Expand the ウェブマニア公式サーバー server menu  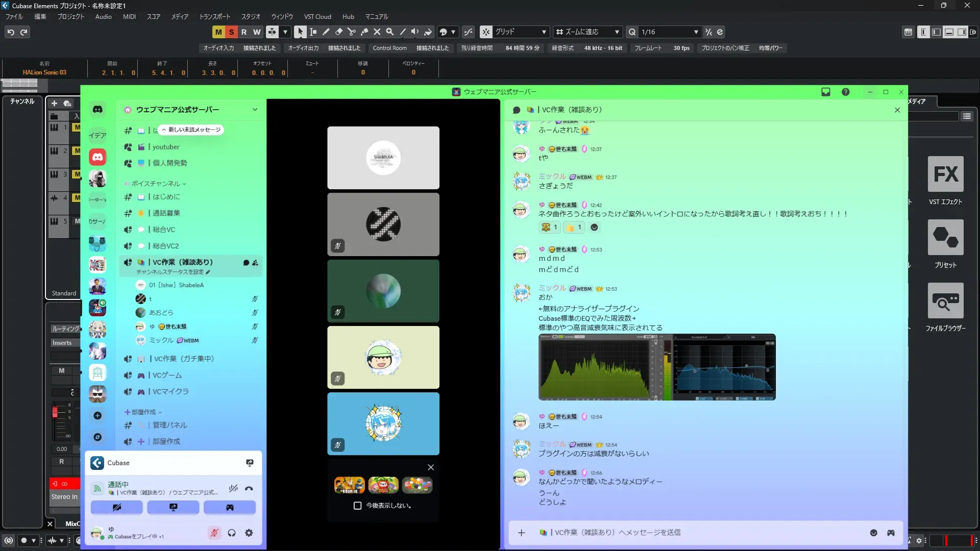coord(255,110)
